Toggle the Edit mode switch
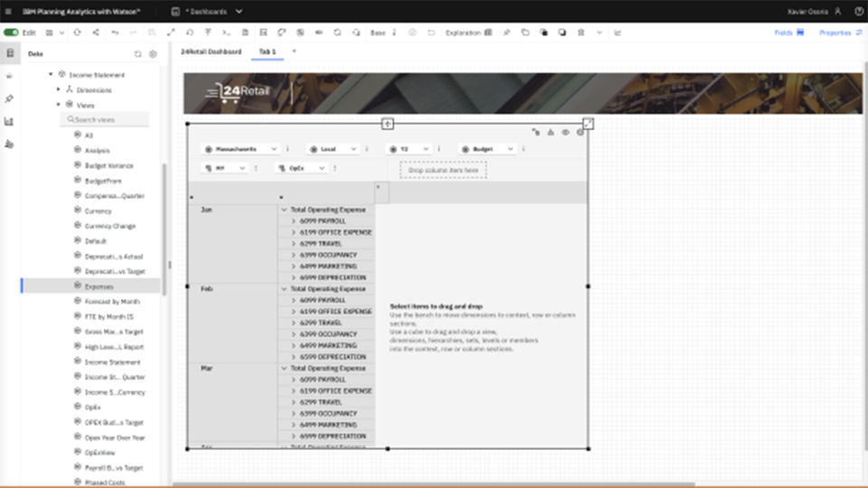Viewport: 868px width, 488px height. [x=11, y=33]
